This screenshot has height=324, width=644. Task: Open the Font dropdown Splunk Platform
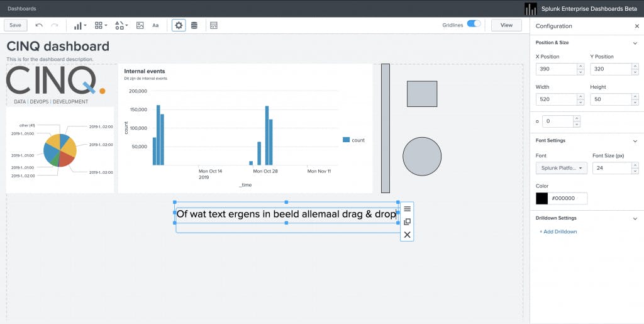tap(562, 168)
